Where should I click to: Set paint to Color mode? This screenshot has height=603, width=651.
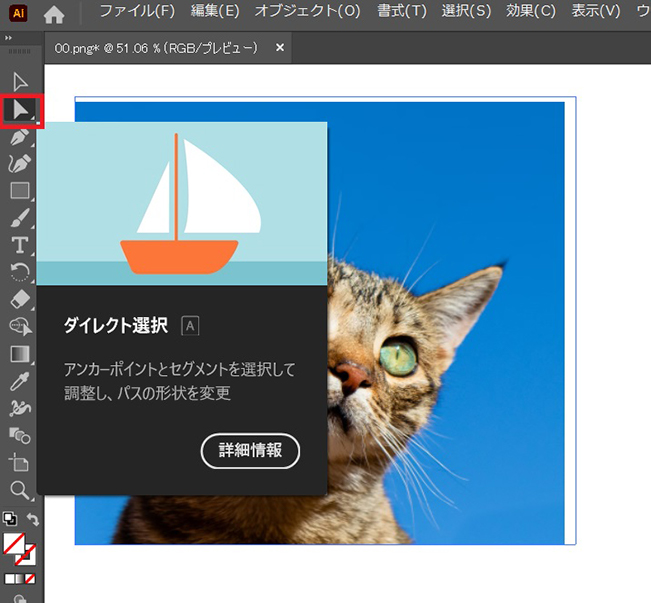[9, 578]
